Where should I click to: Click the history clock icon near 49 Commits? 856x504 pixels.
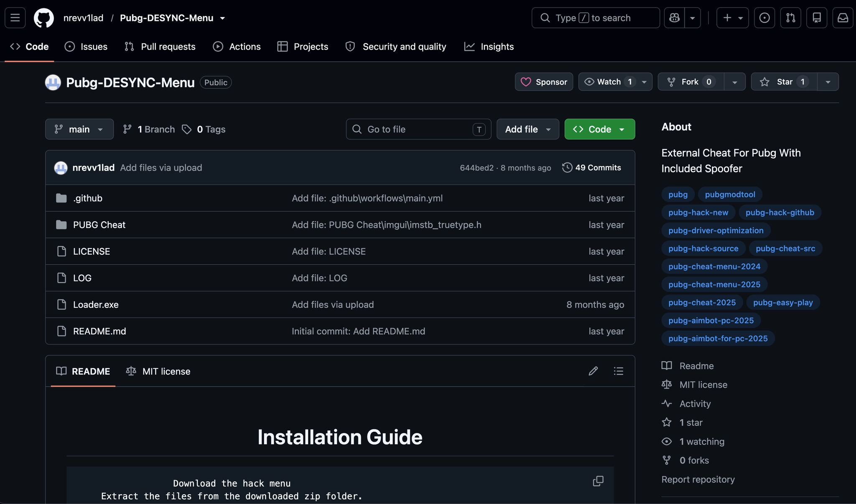pos(567,167)
